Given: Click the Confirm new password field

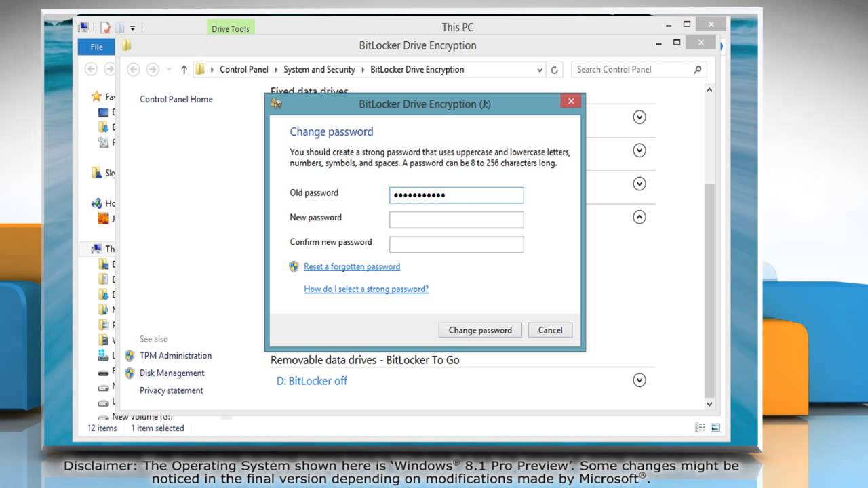Looking at the screenshot, I should pos(456,244).
